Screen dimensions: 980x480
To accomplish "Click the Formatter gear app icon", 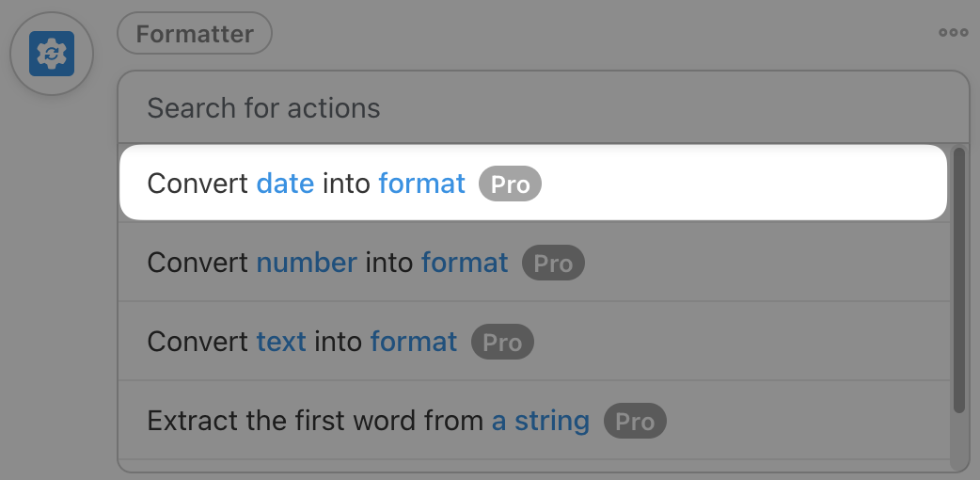I will pyautogui.click(x=51, y=55).
